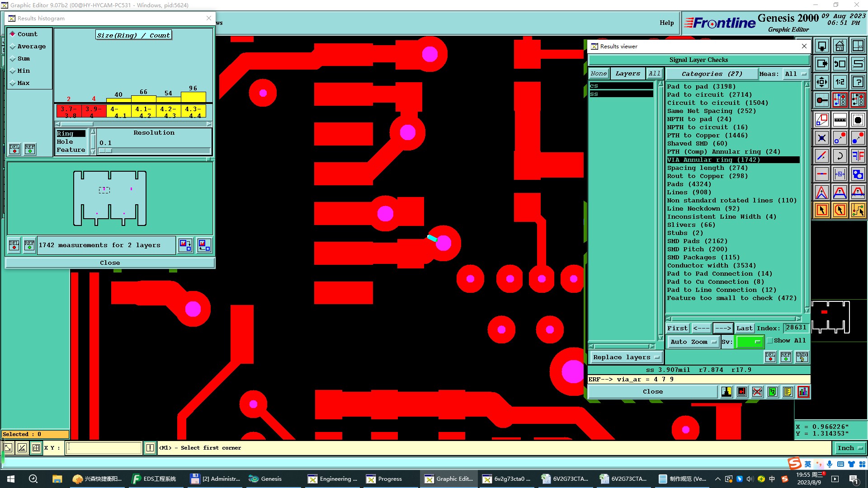This screenshot has width=868, height=488.
Task: Open the Meas All dropdown
Action: click(796, 74)
